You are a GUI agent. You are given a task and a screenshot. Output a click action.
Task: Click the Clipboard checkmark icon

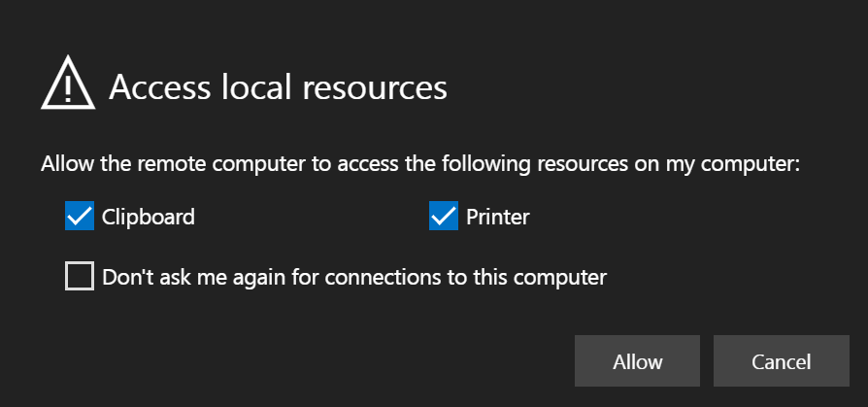tap(79, 216)
